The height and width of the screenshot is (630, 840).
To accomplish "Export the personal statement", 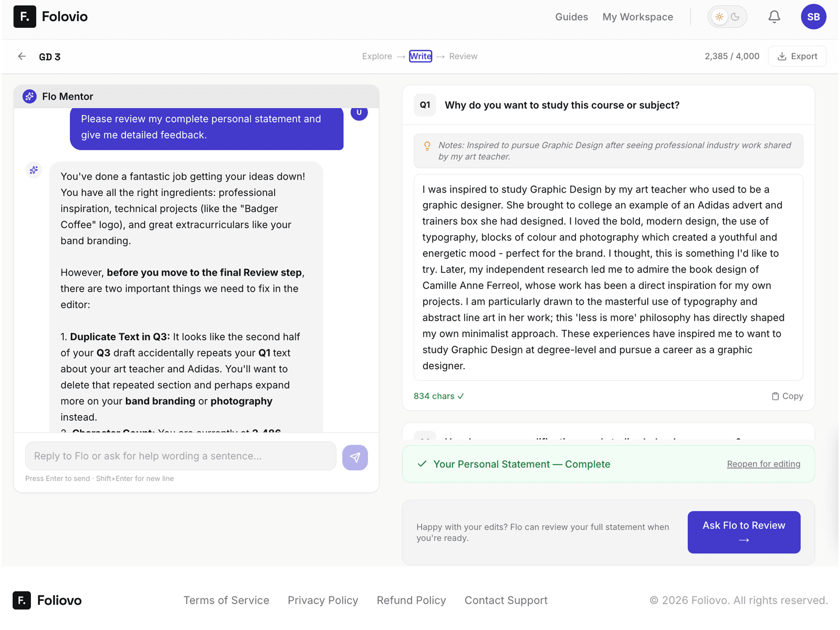I will tap(797, 56).
